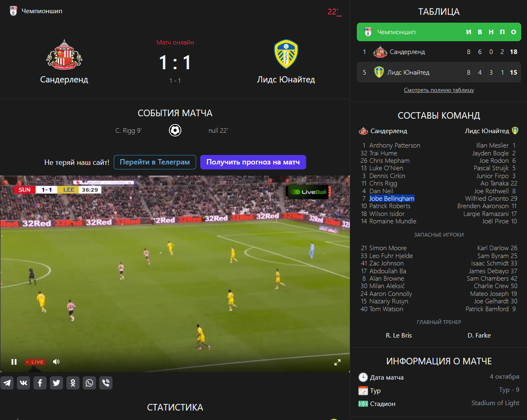Click the Чемпионшип green table header
527x420 pixels.
tap(439, 32)
